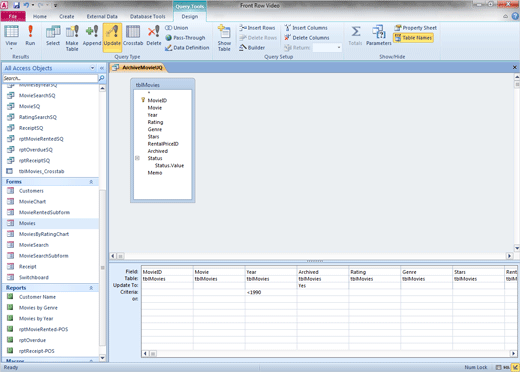Image resolution: width=520 pixels, height=372 pixels.
Task: Click Delete Columns in Query Setup
Action: 307,38
